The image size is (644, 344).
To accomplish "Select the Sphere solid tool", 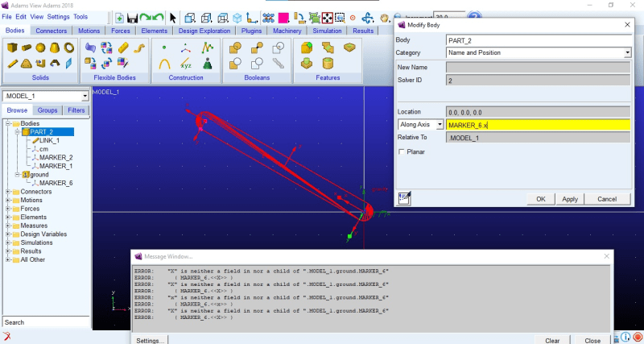I will tap(40, 48).
